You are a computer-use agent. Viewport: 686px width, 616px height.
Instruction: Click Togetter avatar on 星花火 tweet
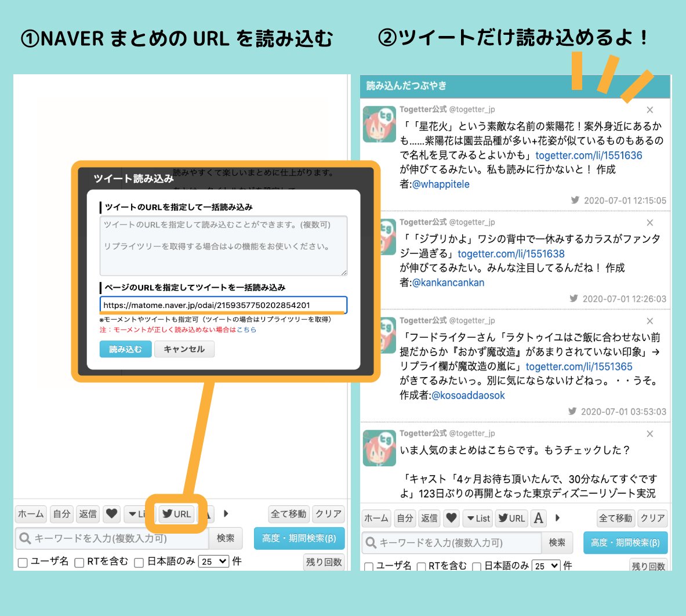click(x=379, y=124)
